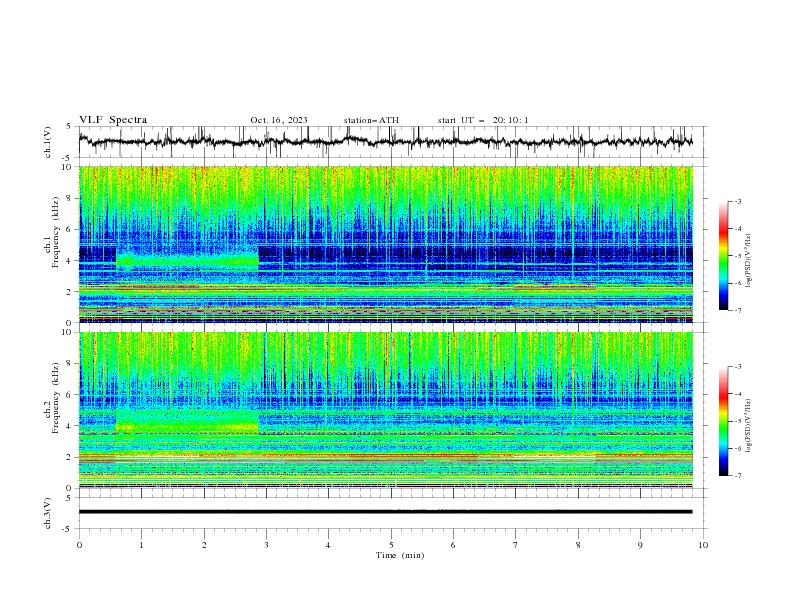The height and width of the screenshot is (612, 792).
Task: Click time-axis tick label '9'
Action: [x=640, y=545]
